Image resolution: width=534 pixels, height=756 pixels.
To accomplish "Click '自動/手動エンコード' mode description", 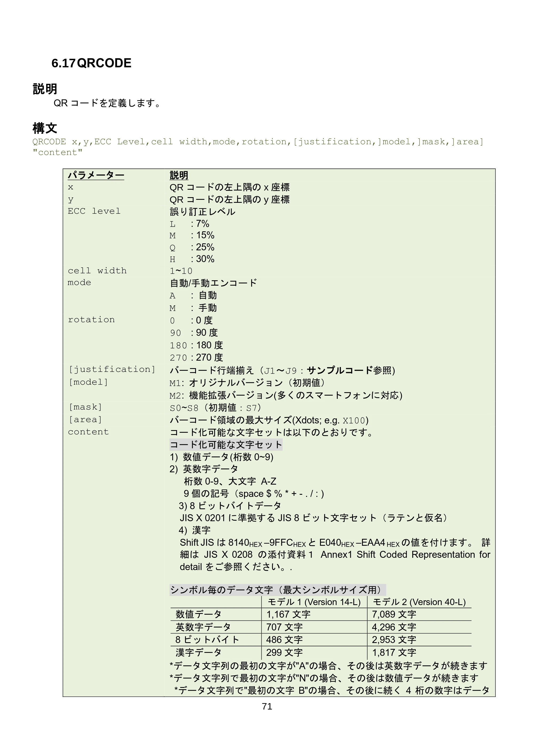I will coord(213,283).
